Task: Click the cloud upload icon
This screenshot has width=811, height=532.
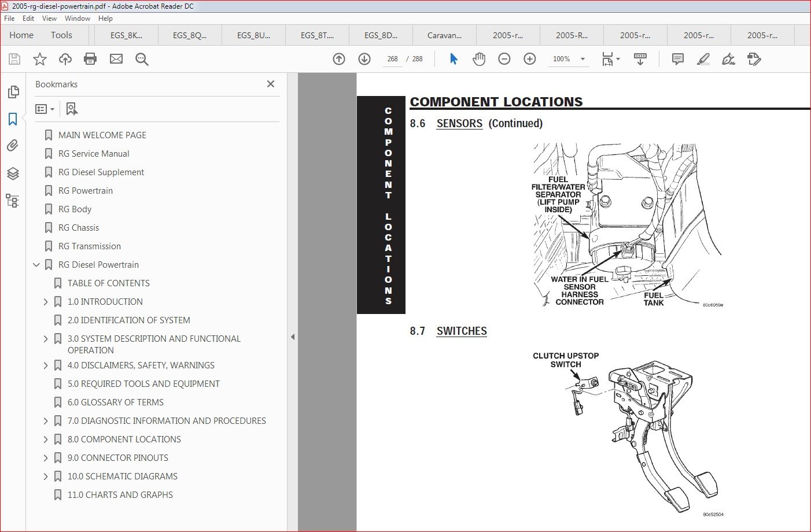Action: [x=65, y=59]
